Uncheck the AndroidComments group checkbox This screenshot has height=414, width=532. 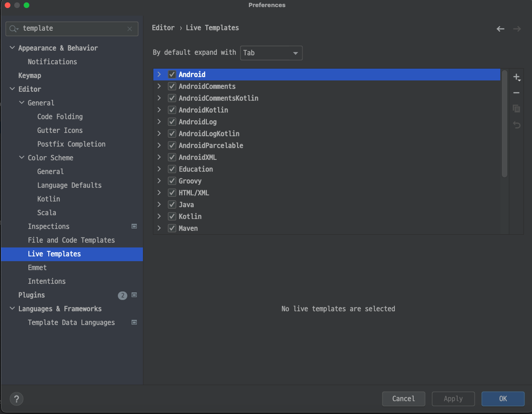(172, 86)
